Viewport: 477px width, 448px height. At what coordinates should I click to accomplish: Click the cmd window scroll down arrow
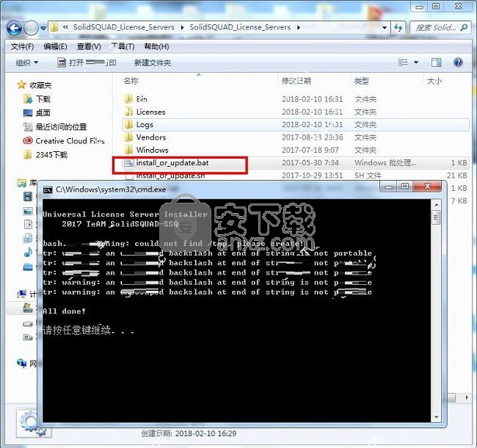(436, 417)
